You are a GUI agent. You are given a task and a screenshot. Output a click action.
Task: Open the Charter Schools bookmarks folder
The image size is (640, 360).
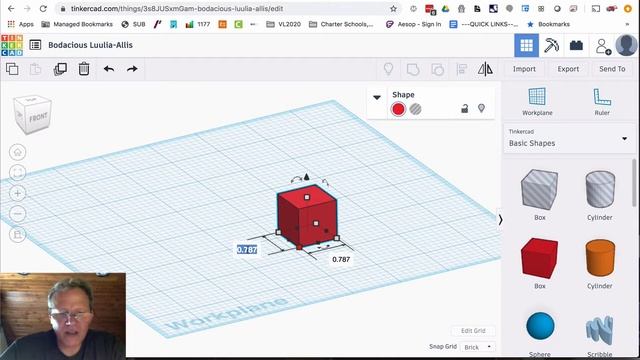coord(341,24)
